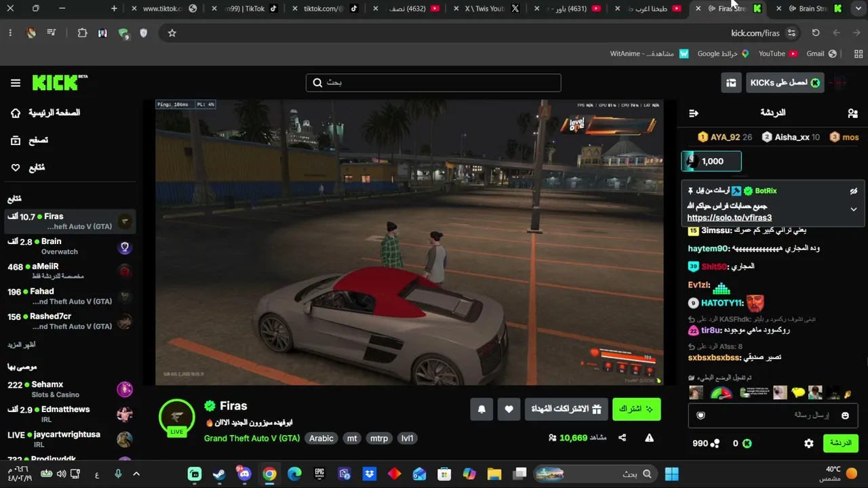Click the shield icon in chat input

pos(701,415)
